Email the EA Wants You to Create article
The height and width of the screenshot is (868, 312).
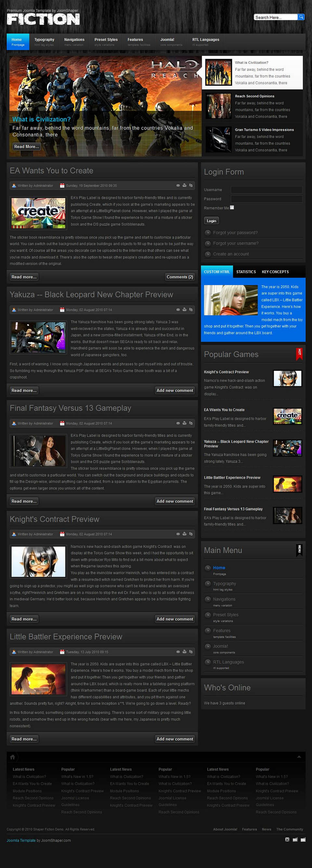click(x=178, y=185)
